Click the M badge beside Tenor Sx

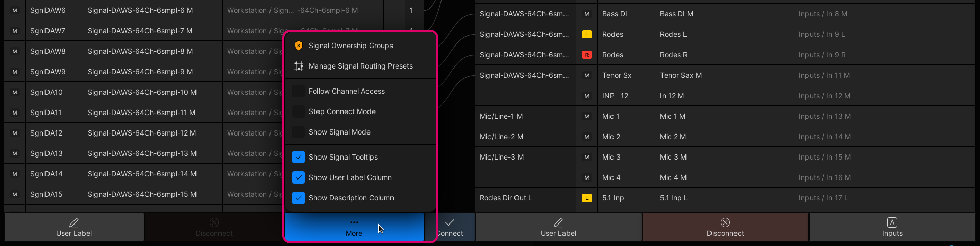pyautogui.click(x=587, y=75)
